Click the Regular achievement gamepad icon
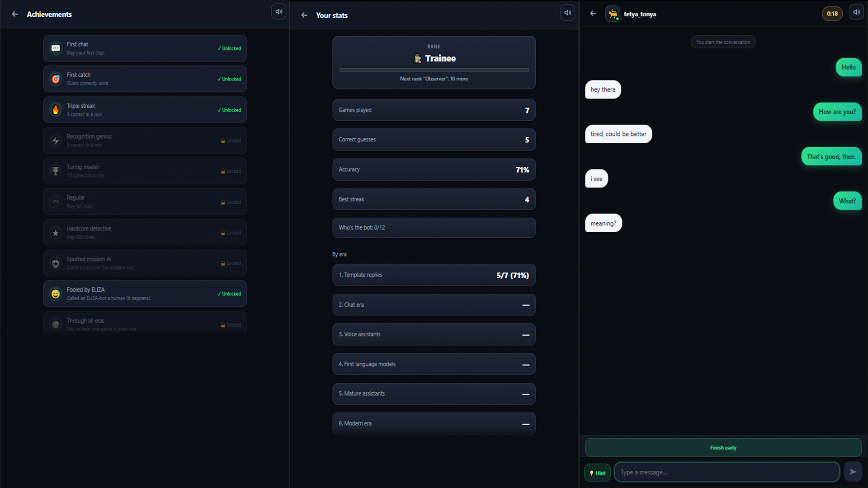Screen dimensions: 868x488 (56, 202)
